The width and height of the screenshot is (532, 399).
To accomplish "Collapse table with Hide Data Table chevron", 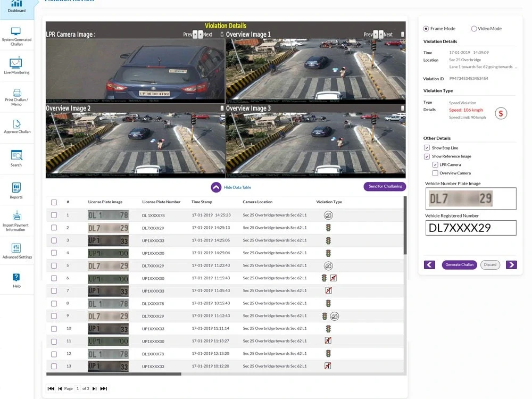I will [x=216, y=187].
